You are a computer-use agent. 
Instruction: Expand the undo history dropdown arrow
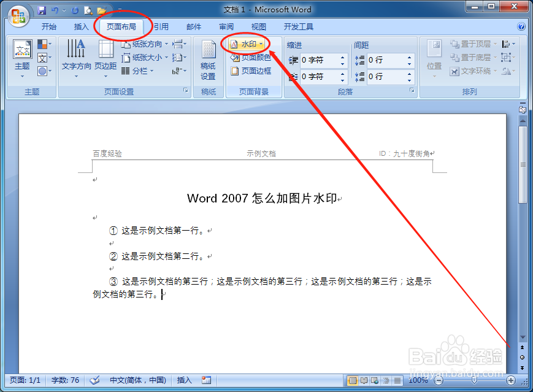(x=64, y=10)
